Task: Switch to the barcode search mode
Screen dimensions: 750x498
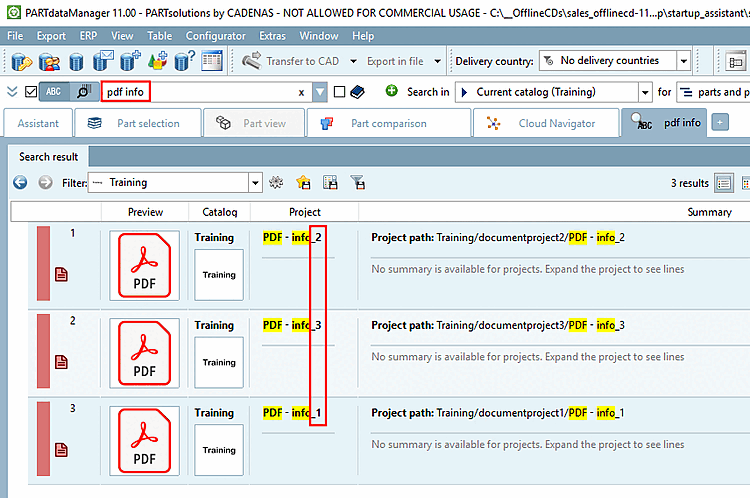Action: coord(84,91)
